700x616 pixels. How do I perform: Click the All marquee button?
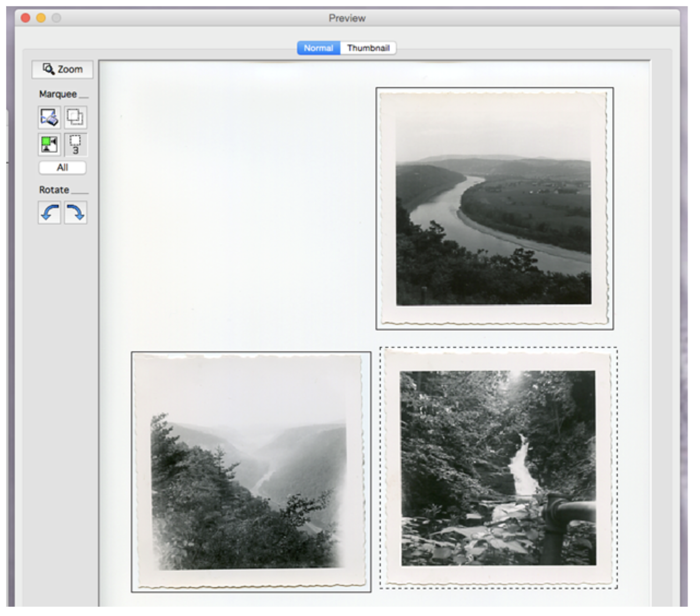coord(62,167)
